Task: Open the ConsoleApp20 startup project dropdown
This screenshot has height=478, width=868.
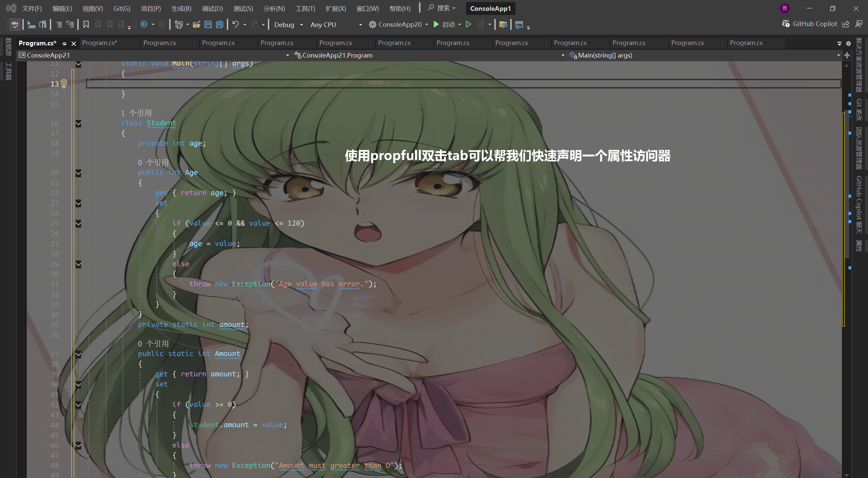Action: point(426,25)
